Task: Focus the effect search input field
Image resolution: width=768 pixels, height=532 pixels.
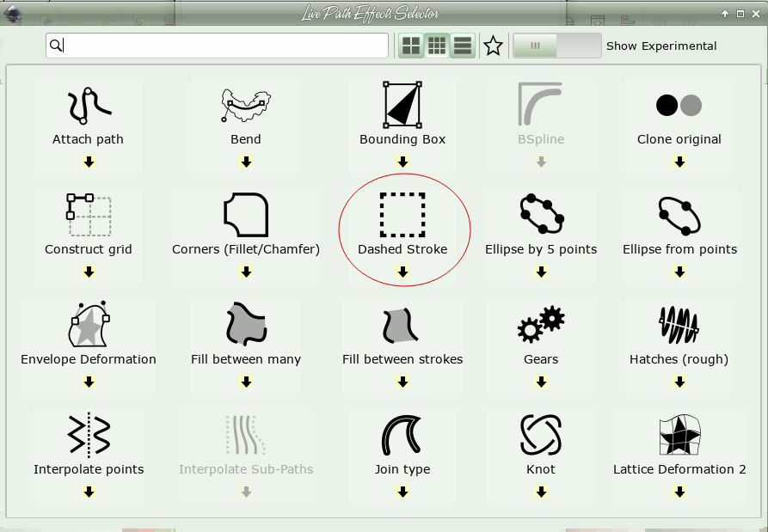Action: coord(217,46)
